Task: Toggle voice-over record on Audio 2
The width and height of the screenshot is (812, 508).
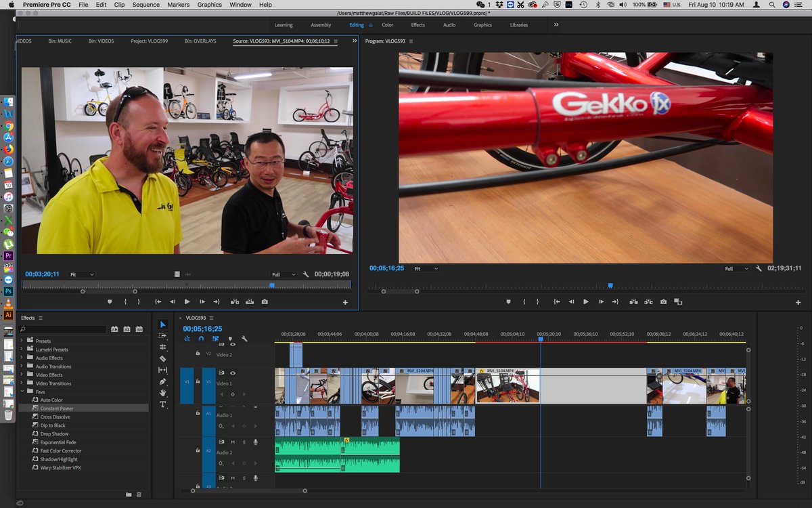Action: click(255, 442)
